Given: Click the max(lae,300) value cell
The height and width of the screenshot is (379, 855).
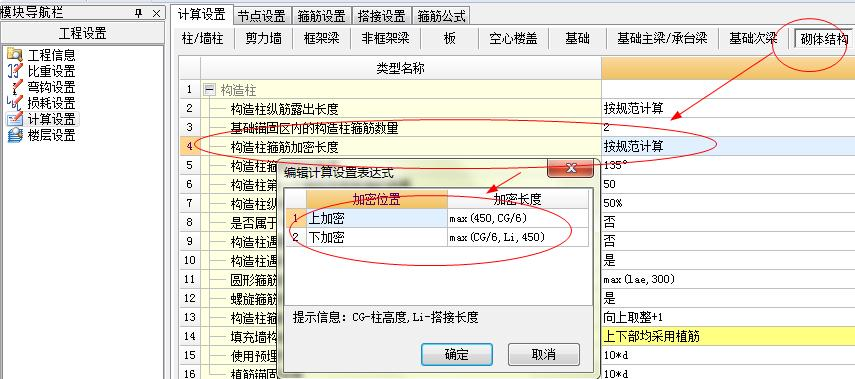Looking at the screenshot, I should click(x=728, y=279).
